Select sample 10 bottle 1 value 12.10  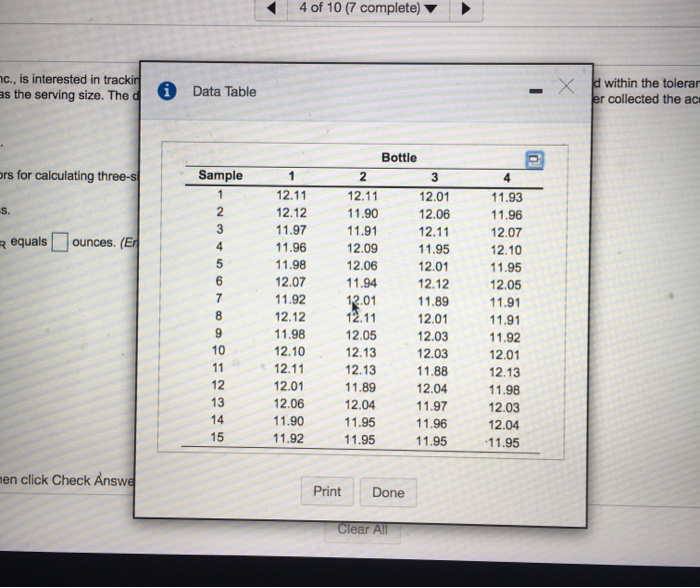click(x=290, y=351)
